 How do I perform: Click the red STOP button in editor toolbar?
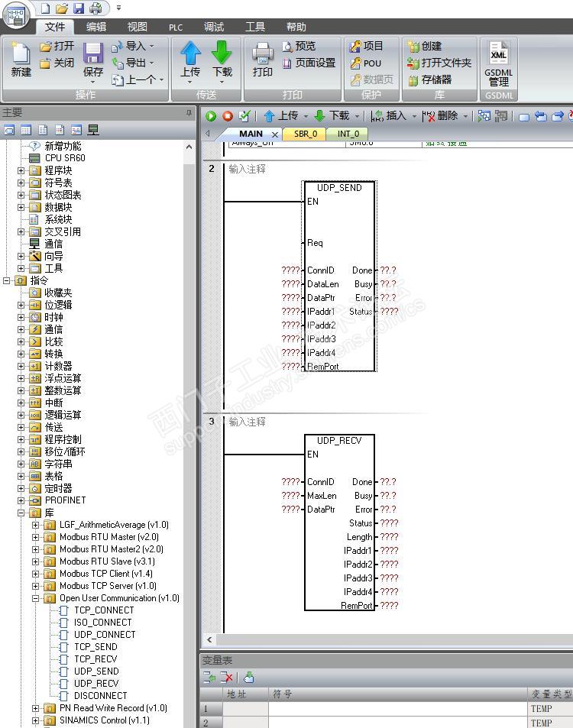pyautogui.click(x=228, y=116)
